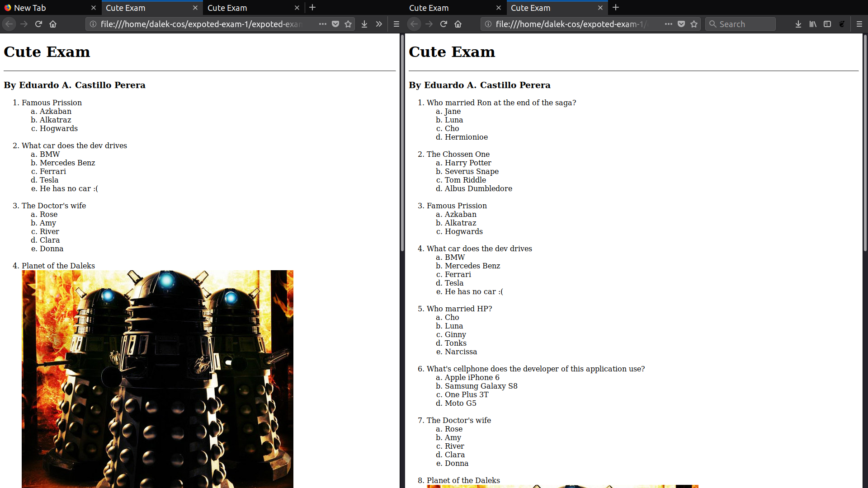Click answer 'Moto G5'
The width and height of the screenshot is (868, 488).
pyautogui.click(x=460, y=403)
